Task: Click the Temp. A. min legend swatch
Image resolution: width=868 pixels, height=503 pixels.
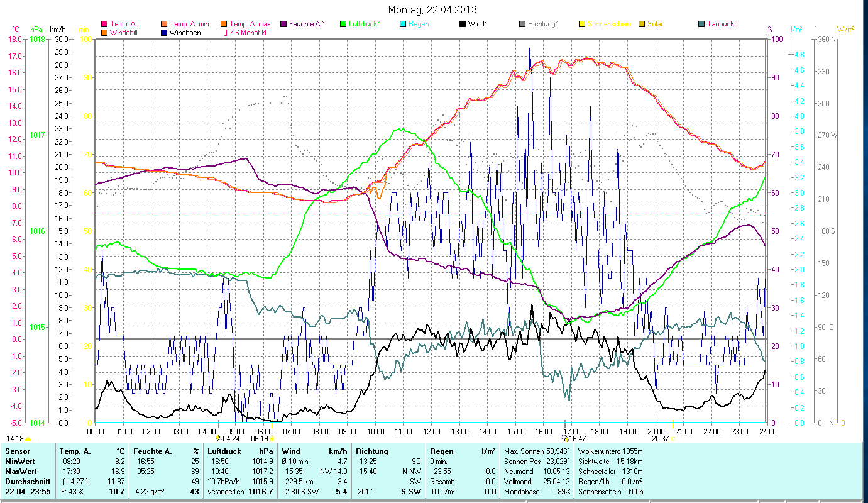Action: (165, 24)
